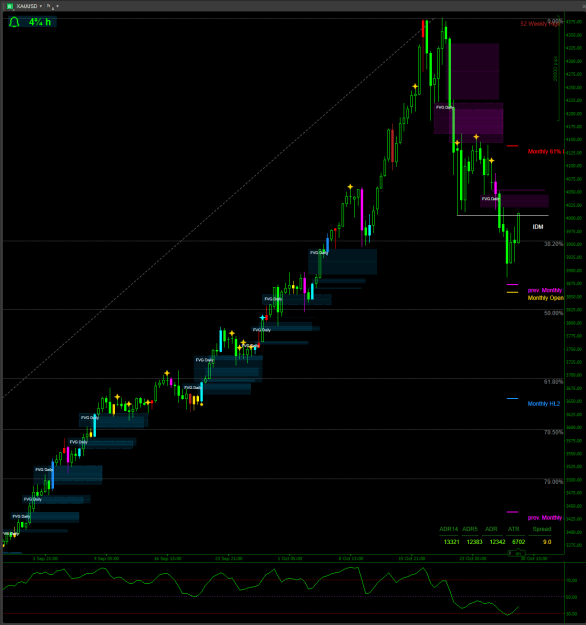Expand the timeframe selector arrow
Viewport: 586px width, 625px height.
pos(57,6)
